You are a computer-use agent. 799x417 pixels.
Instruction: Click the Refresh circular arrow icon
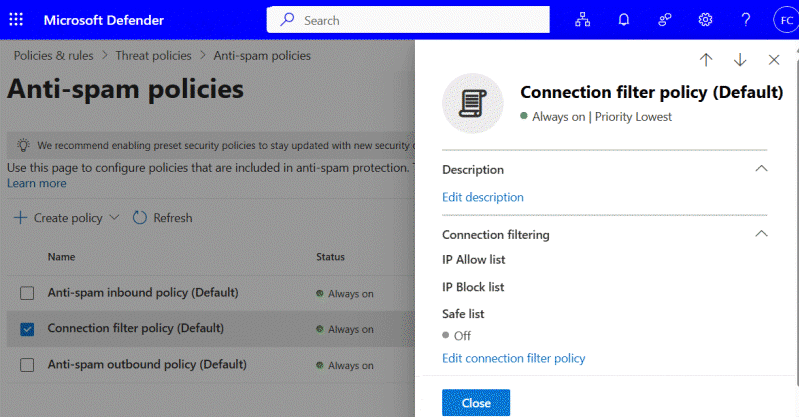pos(140,218)
